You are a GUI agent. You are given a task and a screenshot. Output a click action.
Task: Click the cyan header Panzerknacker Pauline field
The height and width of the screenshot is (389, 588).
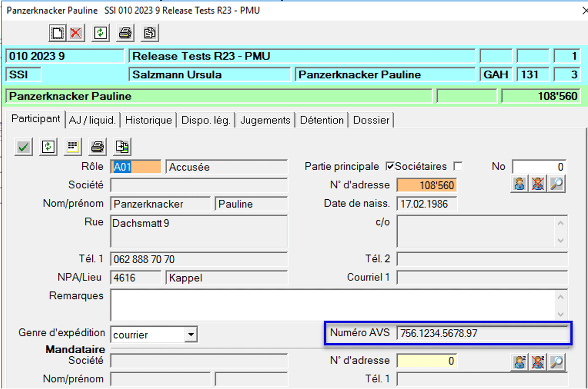click(x=385, y=75)
